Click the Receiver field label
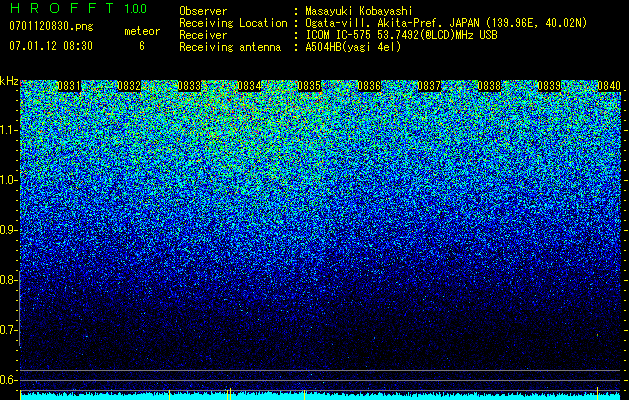This screenshot has height=400, width=629. pos(203,35)
